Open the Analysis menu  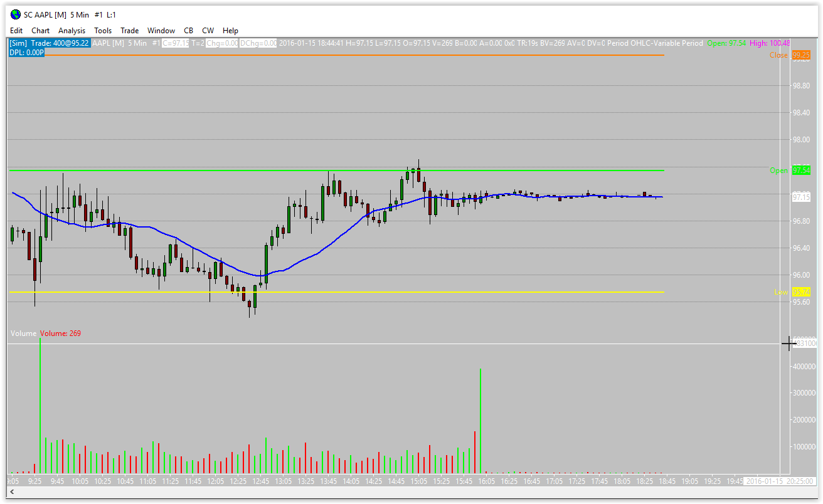[72, 30]
